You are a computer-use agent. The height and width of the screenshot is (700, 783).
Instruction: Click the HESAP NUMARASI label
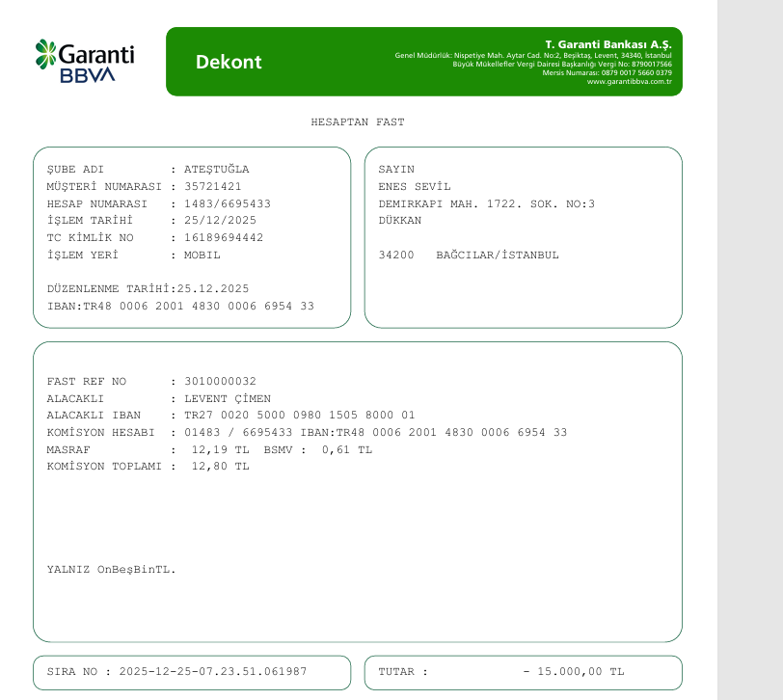pyautogui.click(x=96, y=203)
